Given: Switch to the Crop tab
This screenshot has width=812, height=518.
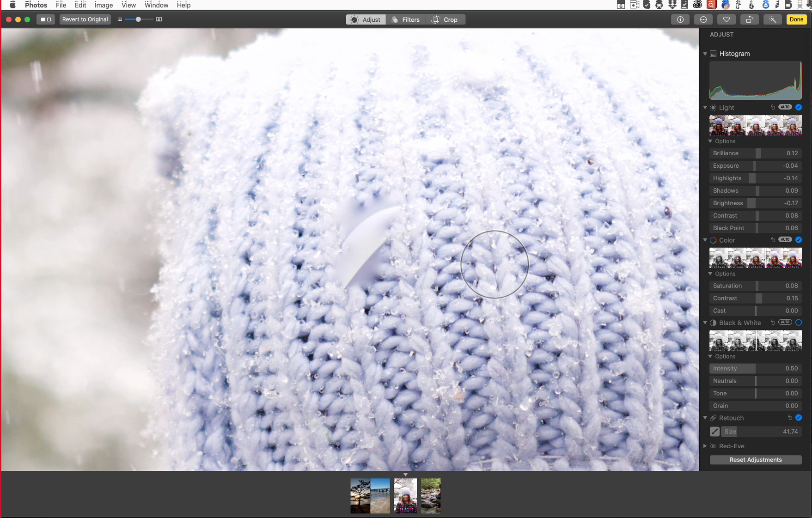Looking at the screenshot, I should coord(445,19).
